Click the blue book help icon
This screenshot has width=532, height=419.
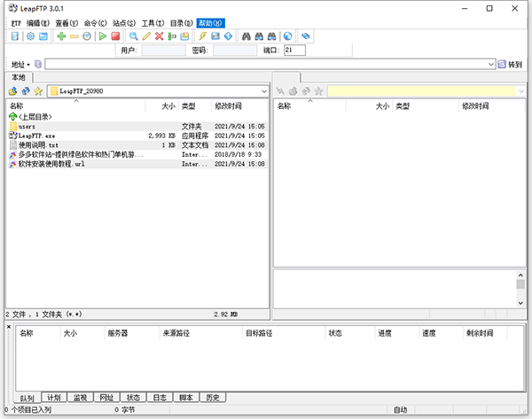pyautogui.click(x=306, y=36)
